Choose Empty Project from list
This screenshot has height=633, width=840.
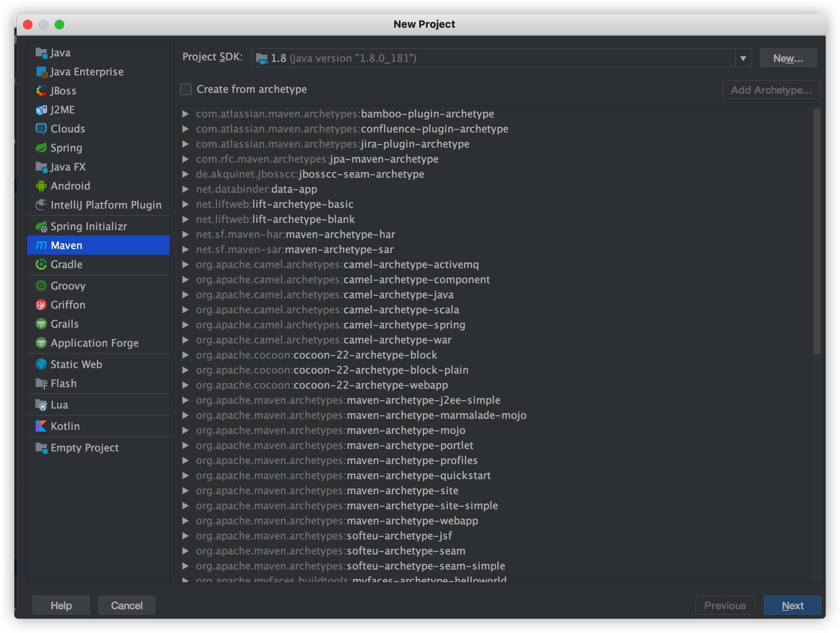click(x=98, y=448)
